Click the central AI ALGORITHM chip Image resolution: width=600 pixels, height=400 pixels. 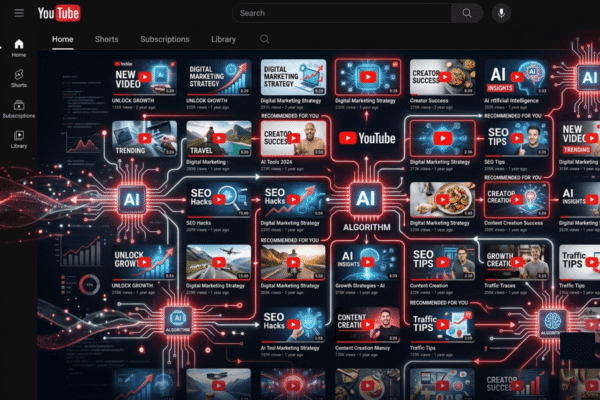point(366,199)
